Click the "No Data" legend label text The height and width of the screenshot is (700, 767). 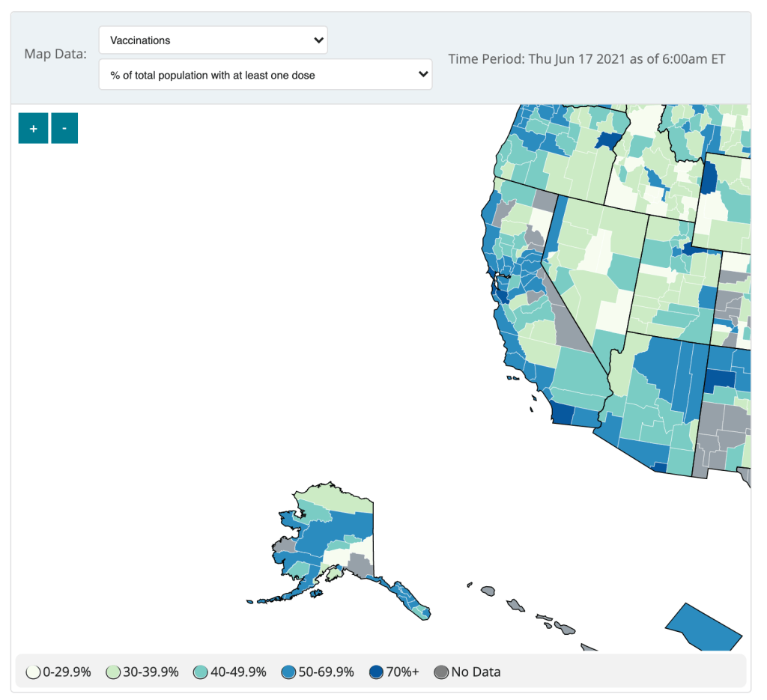pos(476,672)
